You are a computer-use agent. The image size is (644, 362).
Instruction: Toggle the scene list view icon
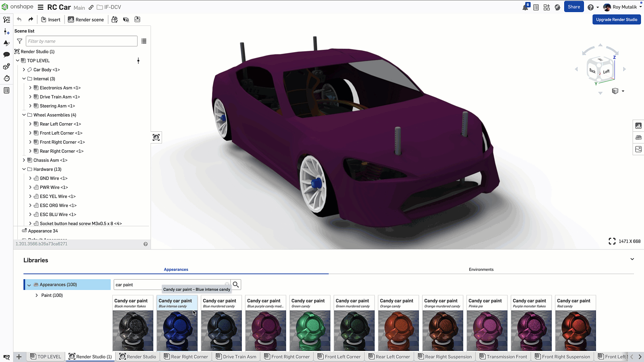tap(144, 41)
